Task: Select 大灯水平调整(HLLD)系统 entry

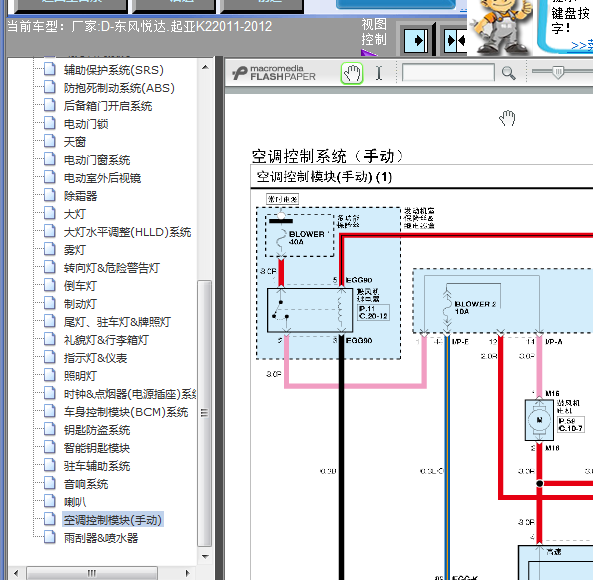Action: (x=127, y=232)
